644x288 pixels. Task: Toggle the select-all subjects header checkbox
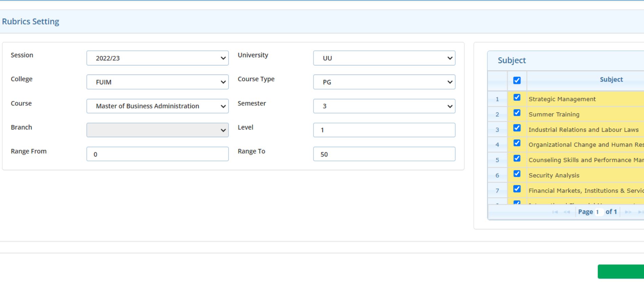click(517, 80)
